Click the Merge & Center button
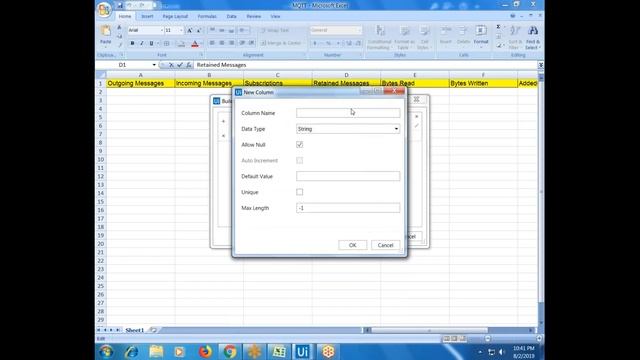640x360 pixels. click(282, 43)
